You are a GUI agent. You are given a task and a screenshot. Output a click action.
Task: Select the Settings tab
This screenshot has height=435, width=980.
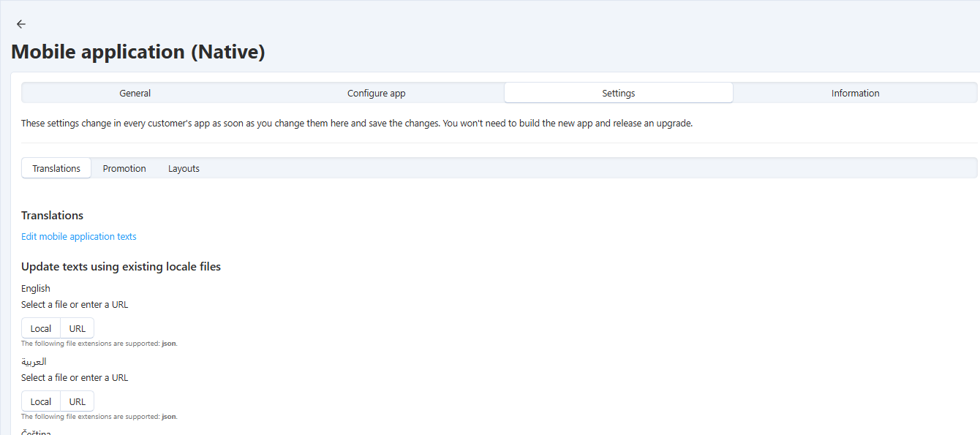click(x=619, y=93)
